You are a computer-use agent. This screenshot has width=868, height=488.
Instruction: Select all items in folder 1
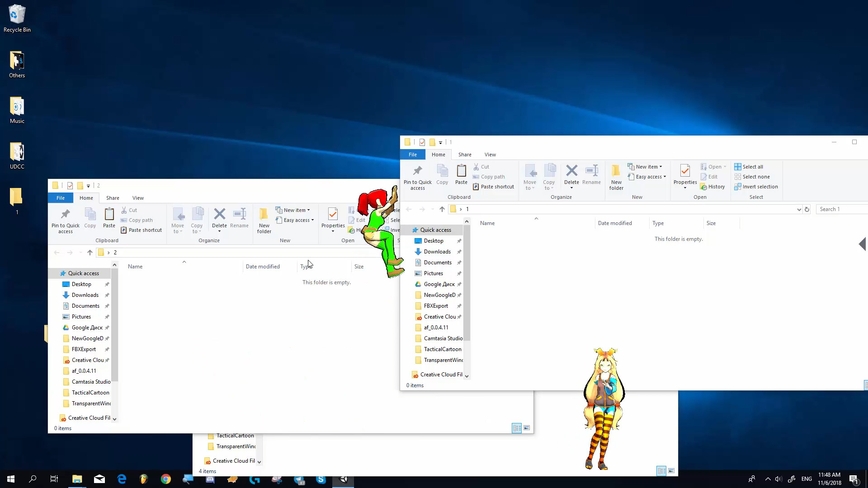(751, 167)
